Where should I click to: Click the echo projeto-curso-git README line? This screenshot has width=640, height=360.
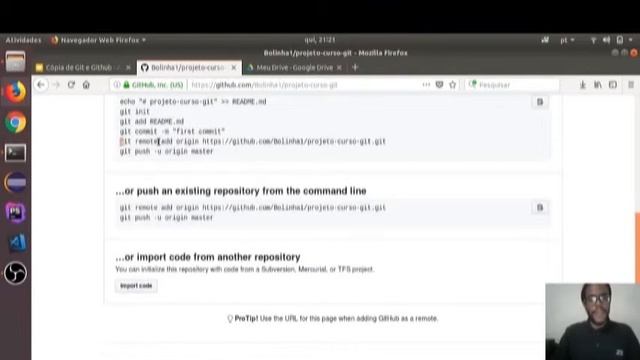point(193,102)
